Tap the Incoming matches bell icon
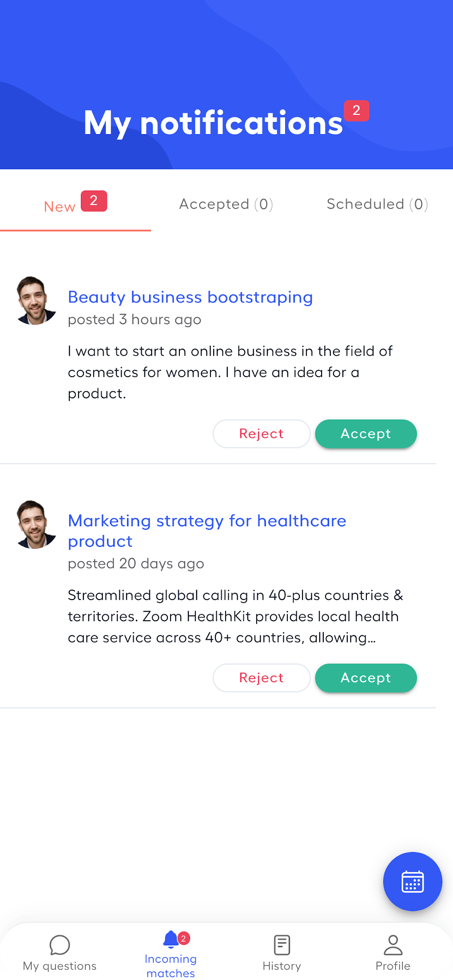453x980 pixels. [171, 939]
